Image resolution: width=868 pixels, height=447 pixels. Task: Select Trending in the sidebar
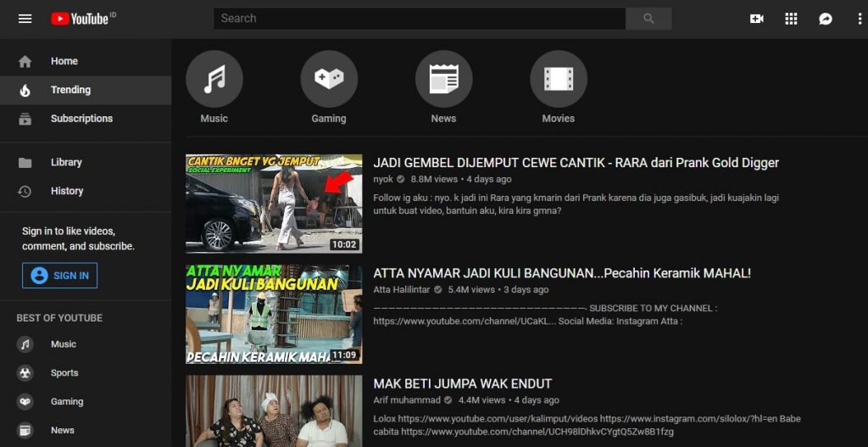click(x=86, y=90)
